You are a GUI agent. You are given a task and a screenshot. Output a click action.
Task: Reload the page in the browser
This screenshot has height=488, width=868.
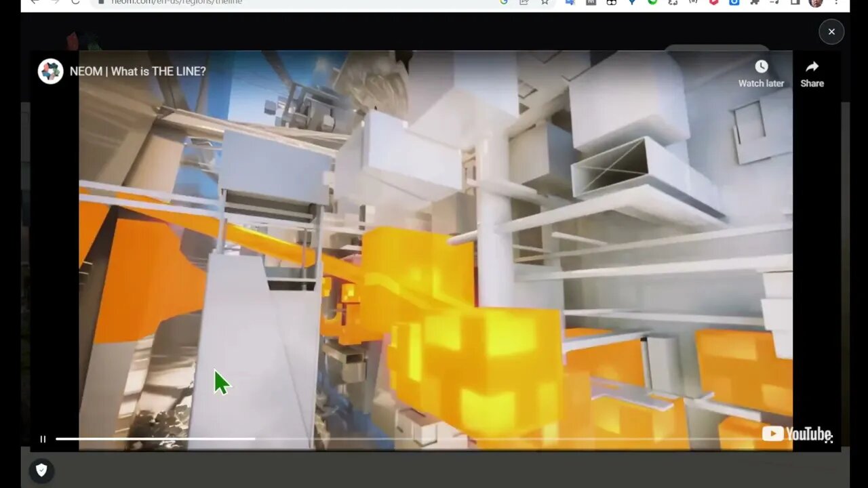pyautogui.click(x=75, y=3)
